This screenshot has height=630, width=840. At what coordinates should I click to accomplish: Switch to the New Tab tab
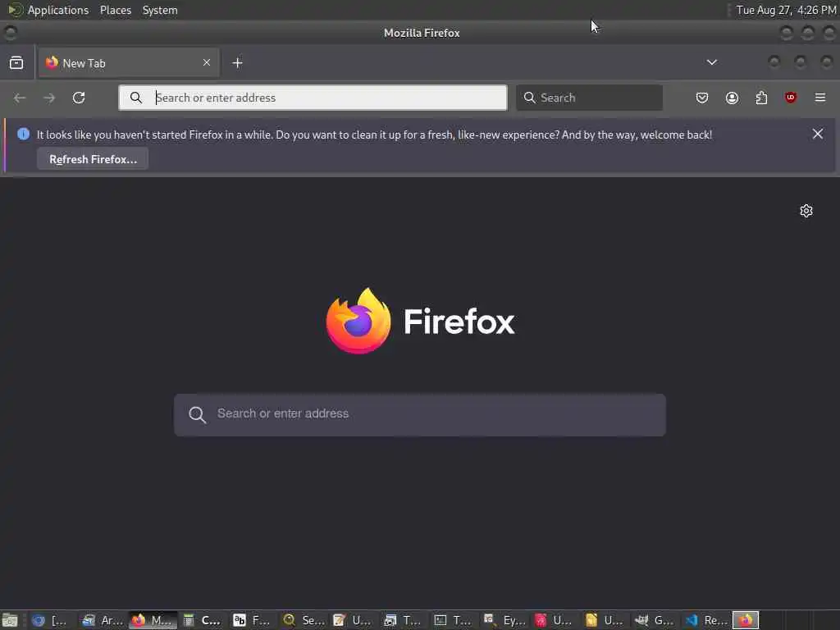(129, 63)
